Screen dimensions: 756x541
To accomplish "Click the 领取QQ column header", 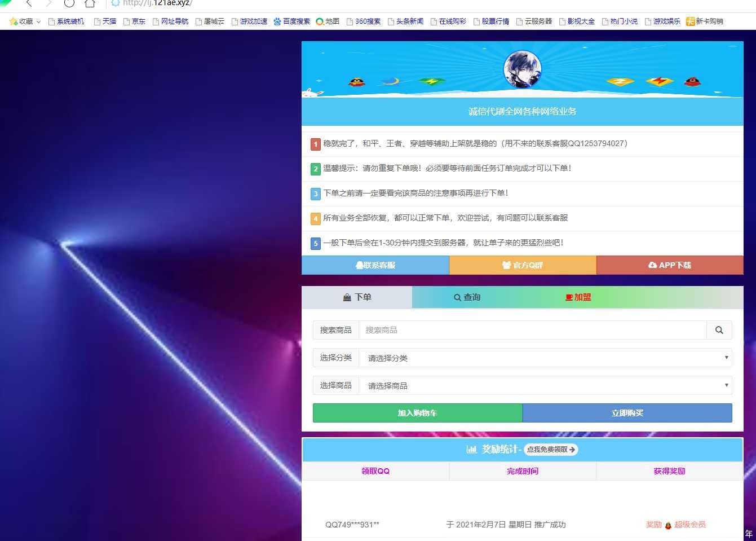I will pos(375,471).
